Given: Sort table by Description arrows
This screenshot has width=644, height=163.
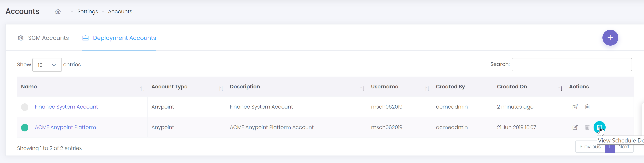Looking at the screenshot, I should click(362, 89).
